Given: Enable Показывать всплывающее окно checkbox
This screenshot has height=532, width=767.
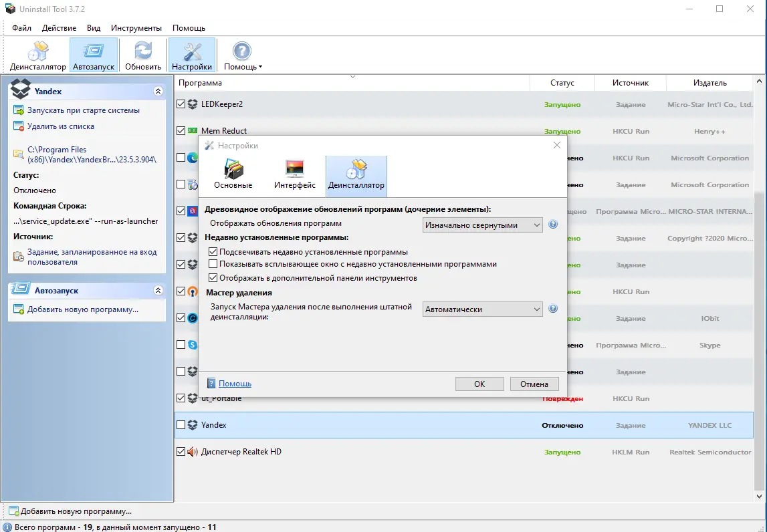Looking at the screenshot, I should pos(213,264).
